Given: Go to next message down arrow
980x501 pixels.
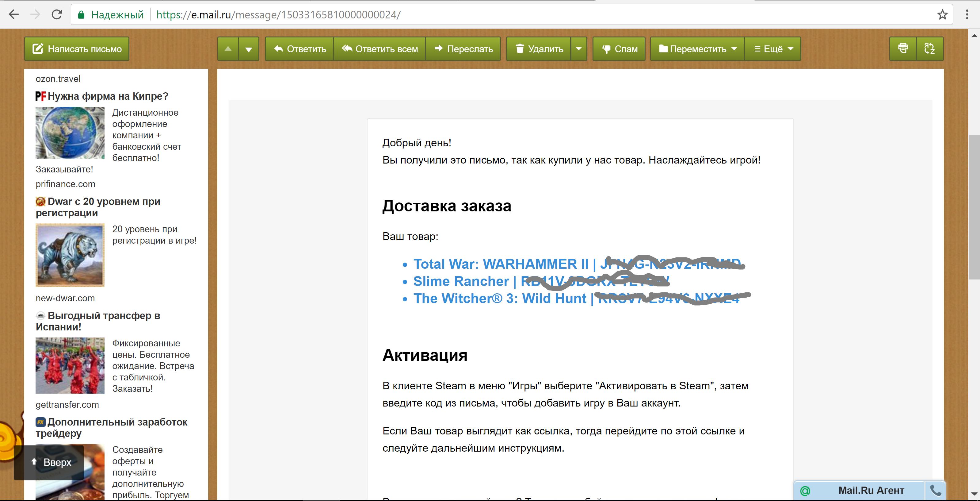Looking at the screenshot, I should [x=249, y=49].
